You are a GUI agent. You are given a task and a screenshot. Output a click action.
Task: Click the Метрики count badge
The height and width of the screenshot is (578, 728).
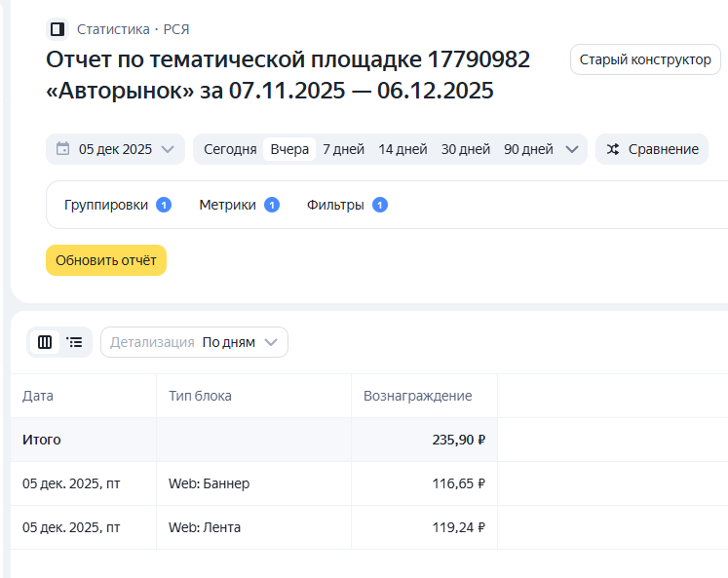pyautogui.click(x=272, y=205)
